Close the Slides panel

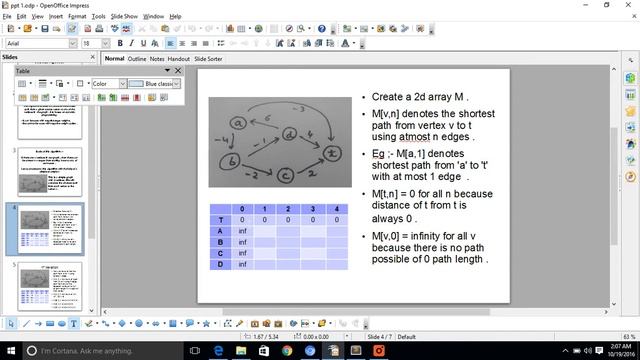pos(93,57)
